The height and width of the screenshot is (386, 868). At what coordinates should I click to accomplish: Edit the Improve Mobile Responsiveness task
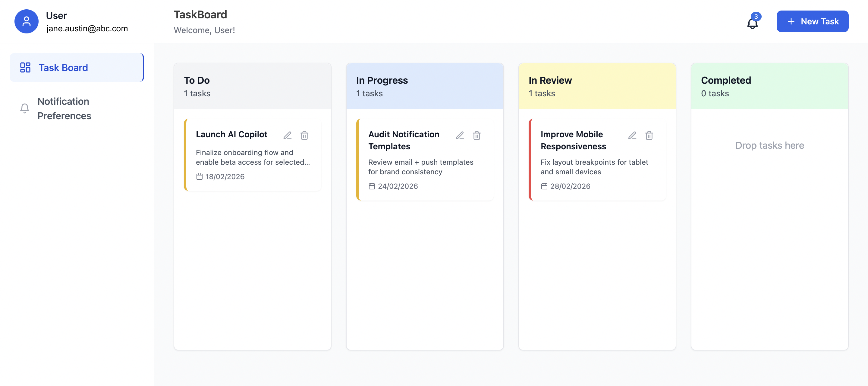click(x=633, y=135)
